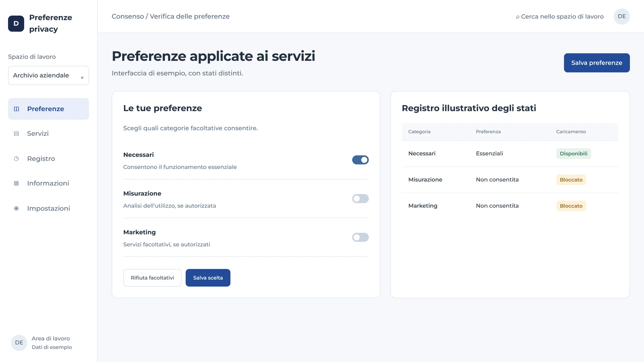Open the Impostazioni menu item

[x=48, y=208]
